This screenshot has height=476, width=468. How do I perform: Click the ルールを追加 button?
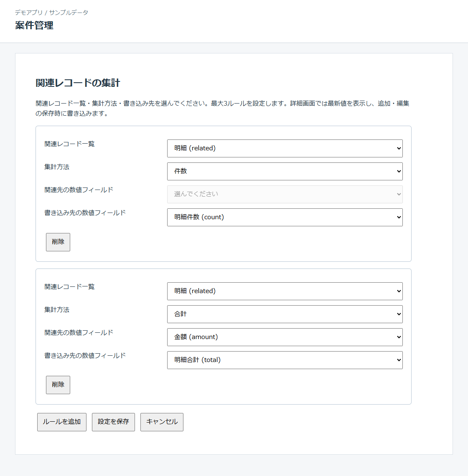click(62, 422)
